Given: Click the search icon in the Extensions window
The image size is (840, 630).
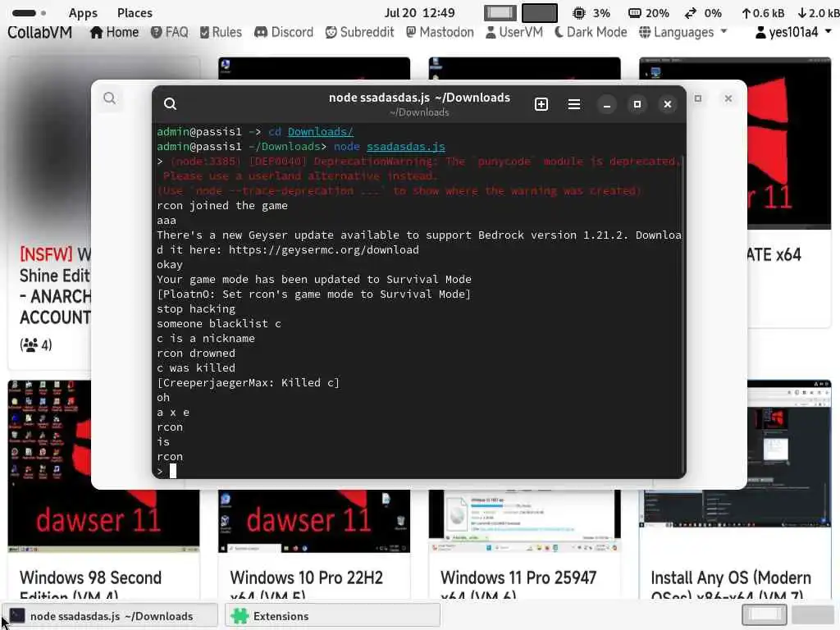Looking at the screenshot, I should point(110,98).
